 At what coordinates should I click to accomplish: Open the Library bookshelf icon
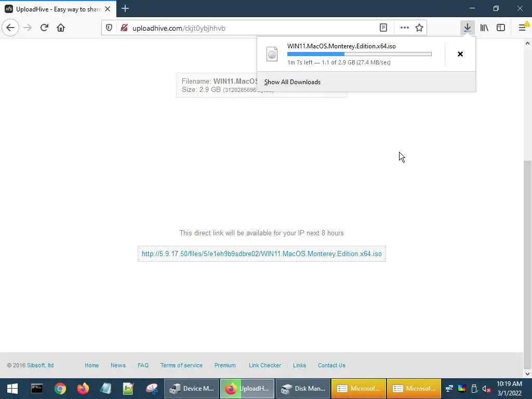click(484, 28)
